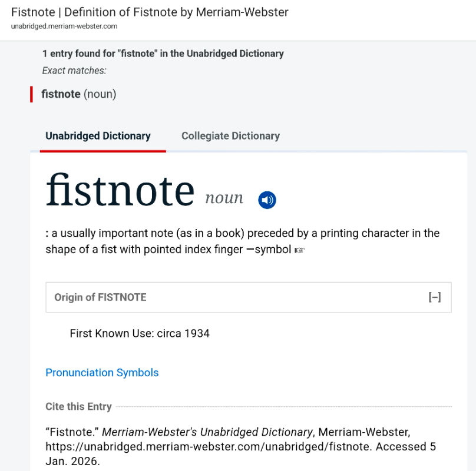Click the pointing fist symbol after the definition
Viewport: 476px width, 471px height.
click(x=299, y=250)
